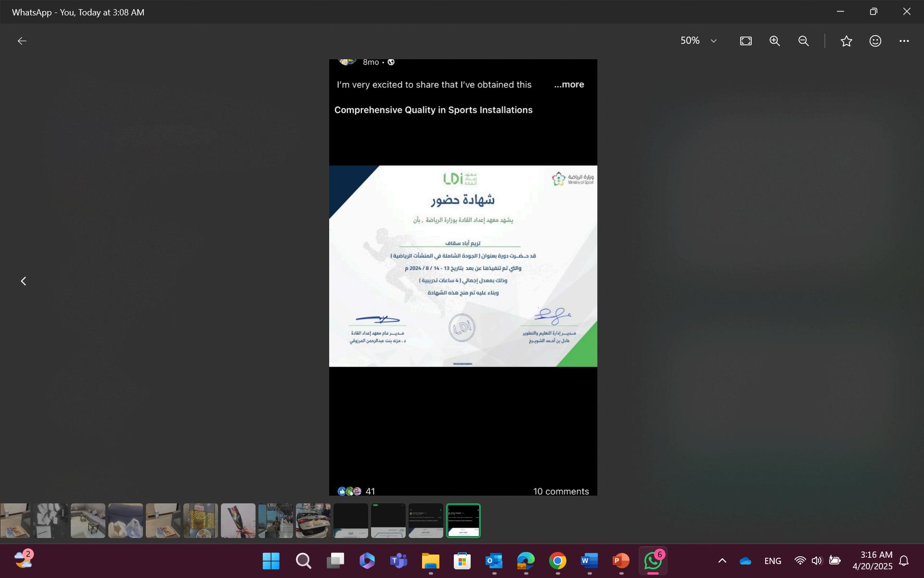The image size is (924, 578).
Task: Open the three-dot more options menu
Action: pyautogui.click(x=904, y=41)
